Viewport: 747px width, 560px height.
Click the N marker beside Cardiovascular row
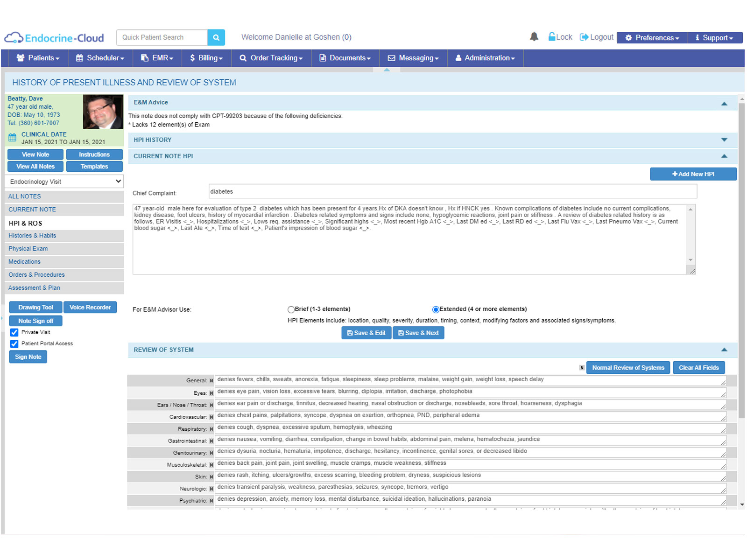[x=211, y=417]
